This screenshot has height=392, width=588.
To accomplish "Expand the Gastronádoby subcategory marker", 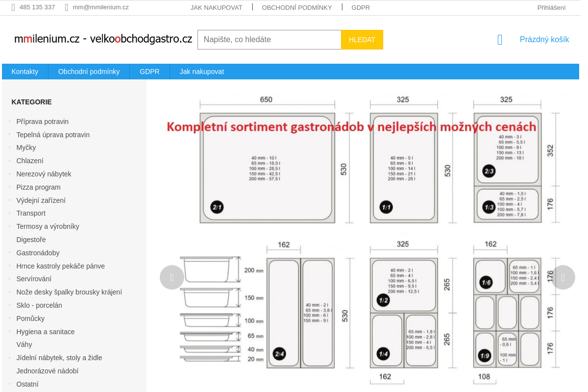I will tap(10, 253).
